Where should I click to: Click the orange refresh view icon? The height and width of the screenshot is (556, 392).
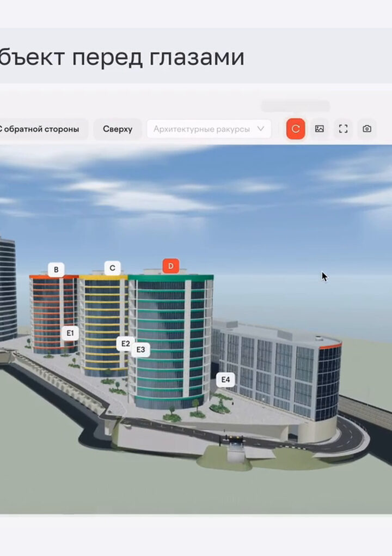(296, 129)
